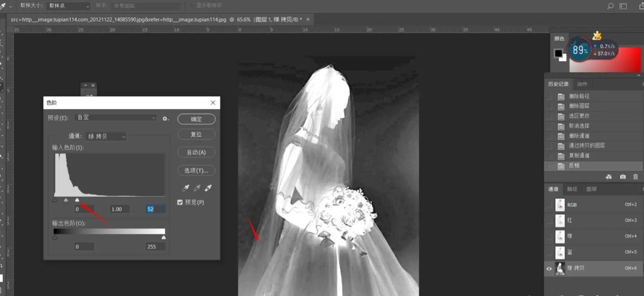Click the 自动 Auto button in Levels
This screenshot has height=296, width=644.
[196, 152]
